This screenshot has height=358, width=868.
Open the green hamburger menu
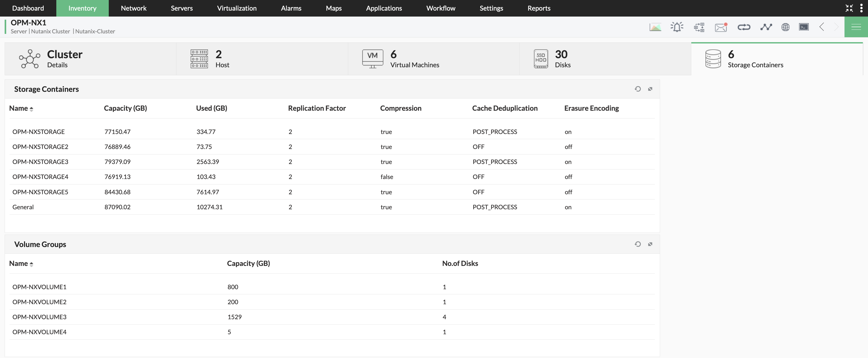(x=856, y=27)
